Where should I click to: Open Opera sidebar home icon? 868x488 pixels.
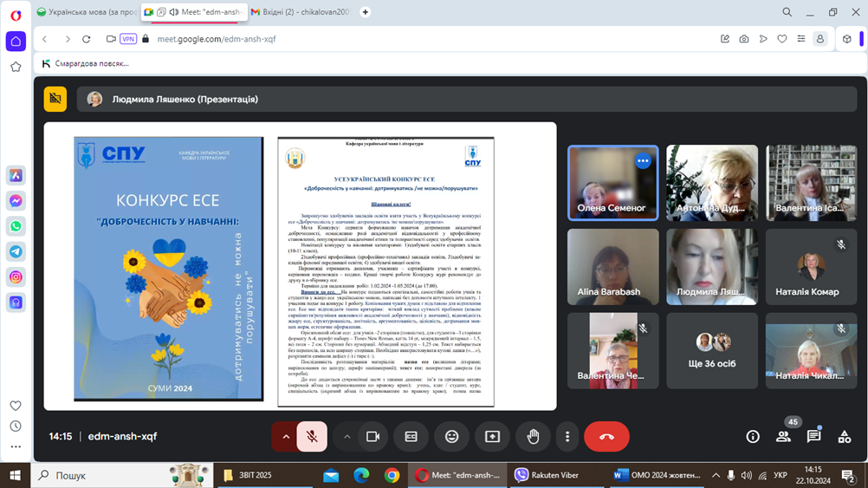point(16,42)
